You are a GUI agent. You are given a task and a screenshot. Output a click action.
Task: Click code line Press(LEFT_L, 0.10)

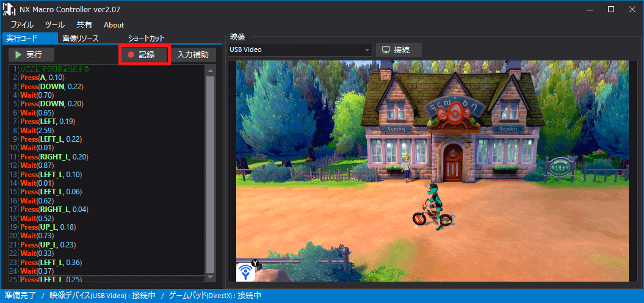(51, 174)
